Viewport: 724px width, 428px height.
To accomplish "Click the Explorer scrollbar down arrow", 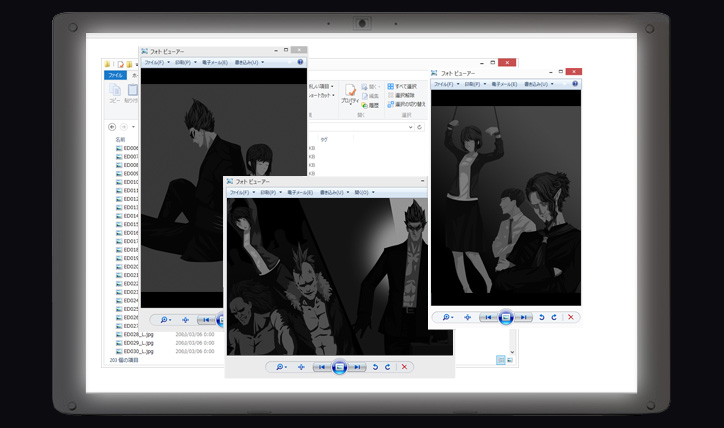I will coord(512,352).
